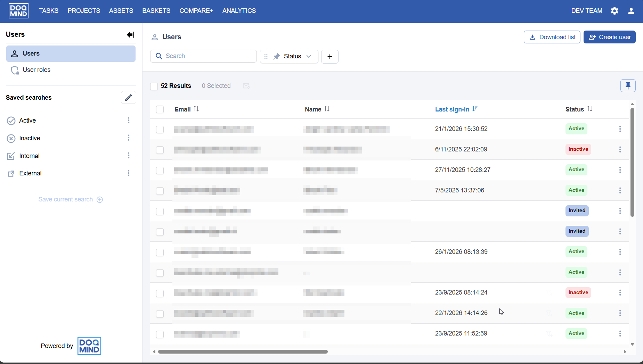Screen dimensions: 643x364
Task: Open row actions menu for first Invited user
Action: click(x=620, y=211)
